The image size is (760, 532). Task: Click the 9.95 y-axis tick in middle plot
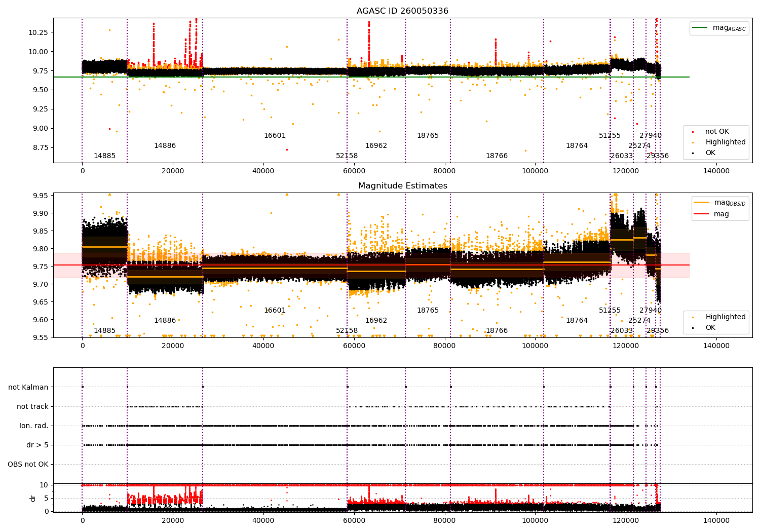tap(40, 196)
